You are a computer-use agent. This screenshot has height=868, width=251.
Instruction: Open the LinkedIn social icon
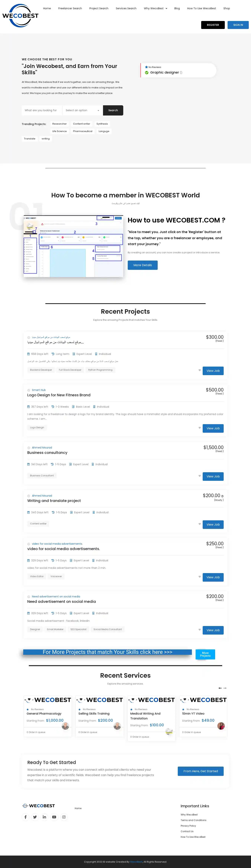click(44, 817)
